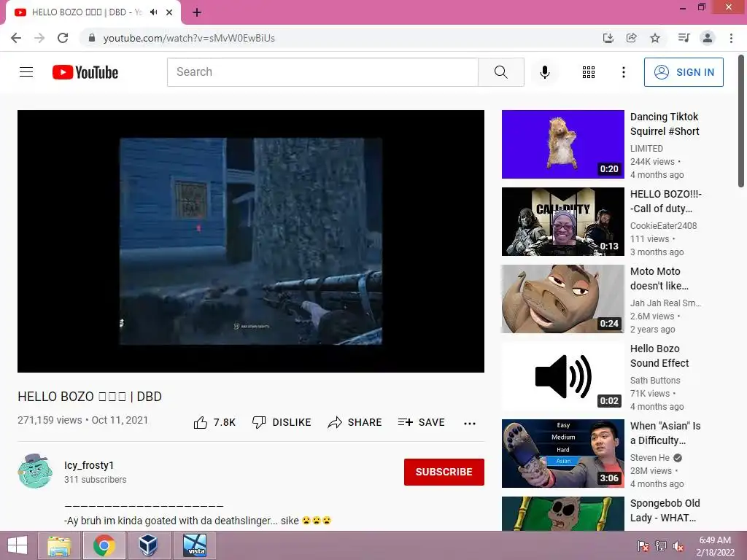Click the video player area
This screenshot has width=747, height=560.
pos(251,241)
